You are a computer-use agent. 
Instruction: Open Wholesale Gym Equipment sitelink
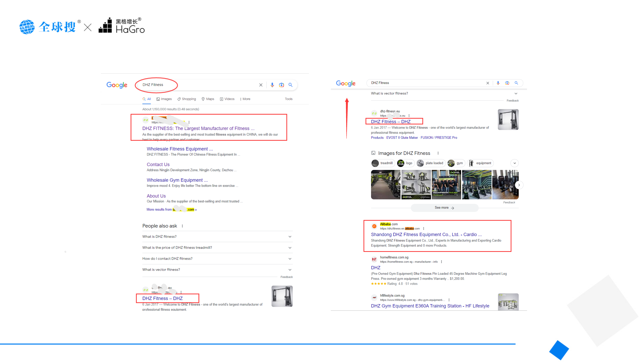177,180
